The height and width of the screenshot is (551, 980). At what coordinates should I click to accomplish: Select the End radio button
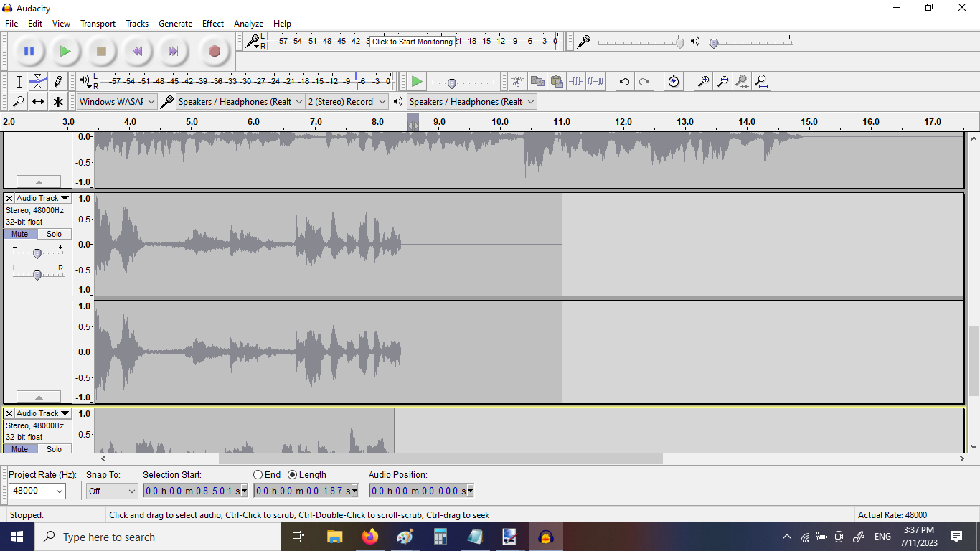pyautogui.click(x=258, y=475)
